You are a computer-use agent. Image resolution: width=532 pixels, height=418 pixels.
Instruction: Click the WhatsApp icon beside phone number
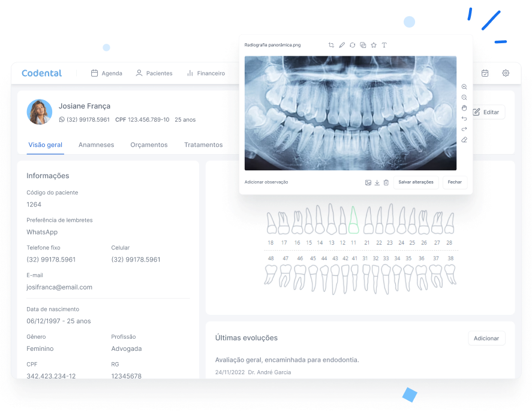click(62, 119)
